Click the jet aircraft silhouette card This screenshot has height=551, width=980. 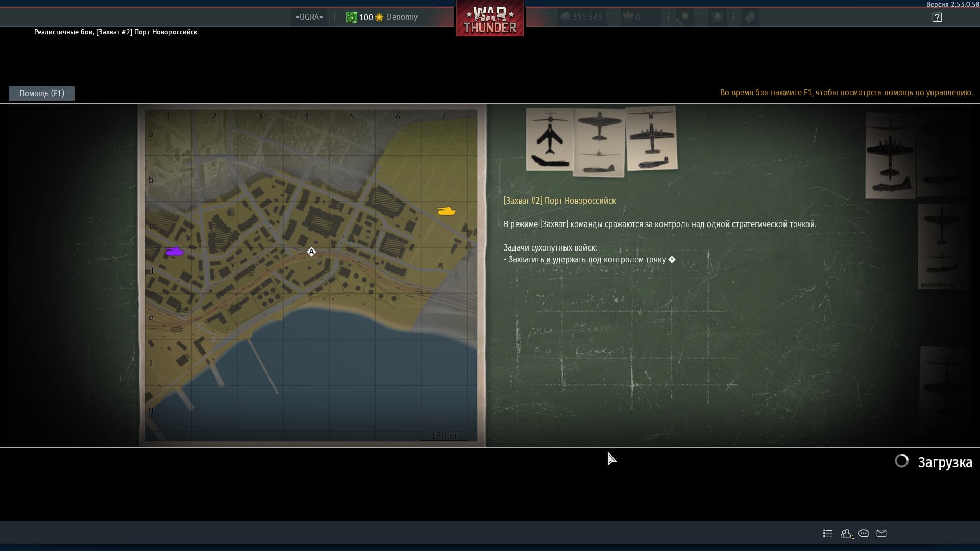[x=550, y=139]
